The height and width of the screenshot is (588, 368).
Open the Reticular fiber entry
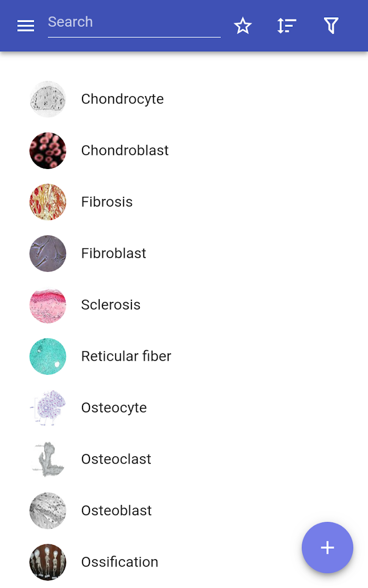point(184,356)
